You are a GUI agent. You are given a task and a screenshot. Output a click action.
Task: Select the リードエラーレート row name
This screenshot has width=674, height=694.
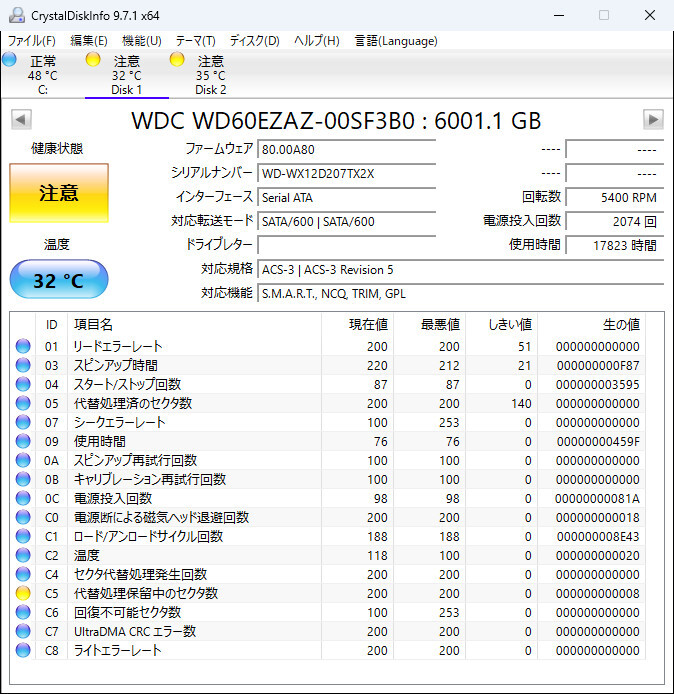click(x=118, y=346)
